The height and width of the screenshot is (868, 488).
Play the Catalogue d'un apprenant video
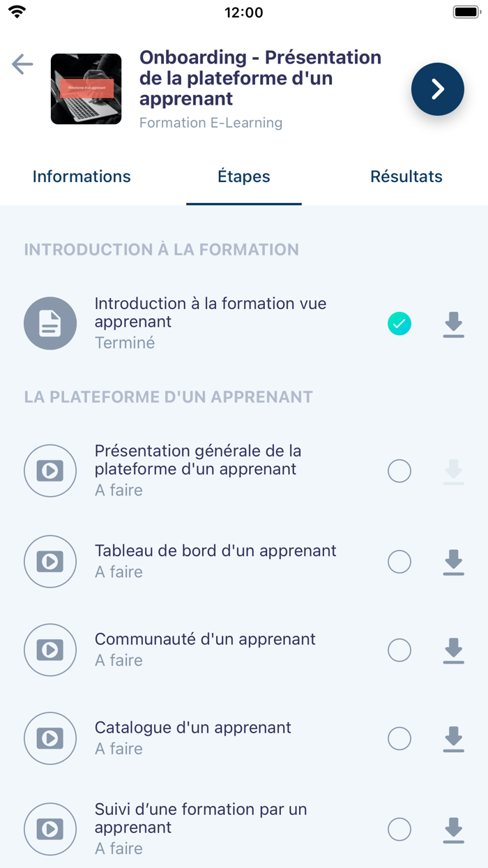50,738
